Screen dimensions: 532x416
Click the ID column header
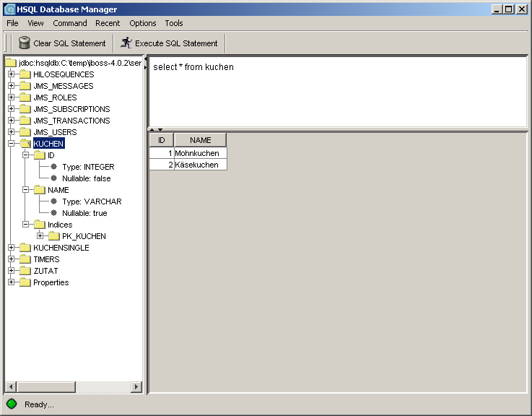tap(162, 140)
